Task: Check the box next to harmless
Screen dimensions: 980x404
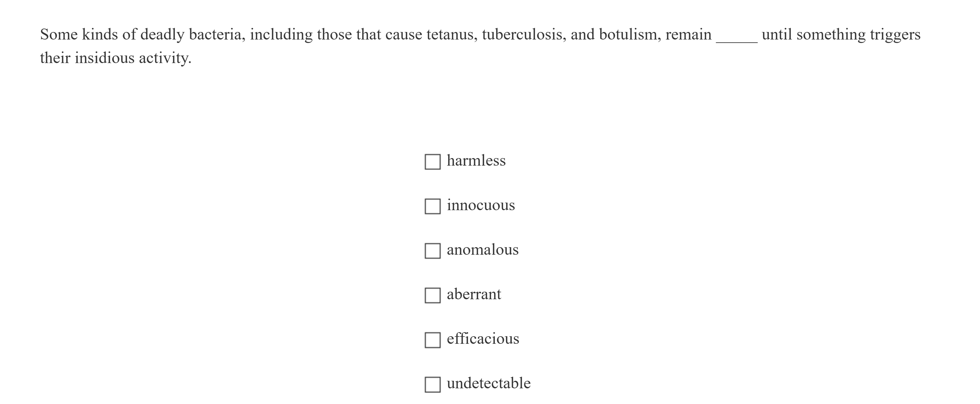Action: [433, 162]
